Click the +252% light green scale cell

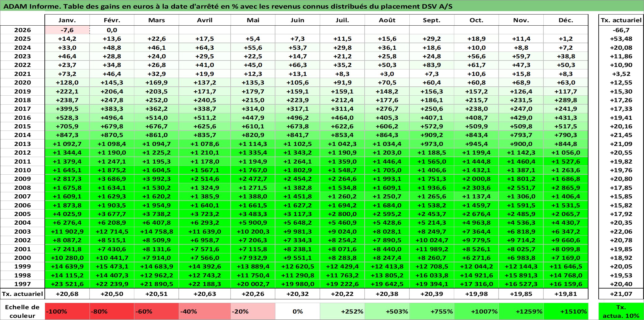tap(342, 311)
